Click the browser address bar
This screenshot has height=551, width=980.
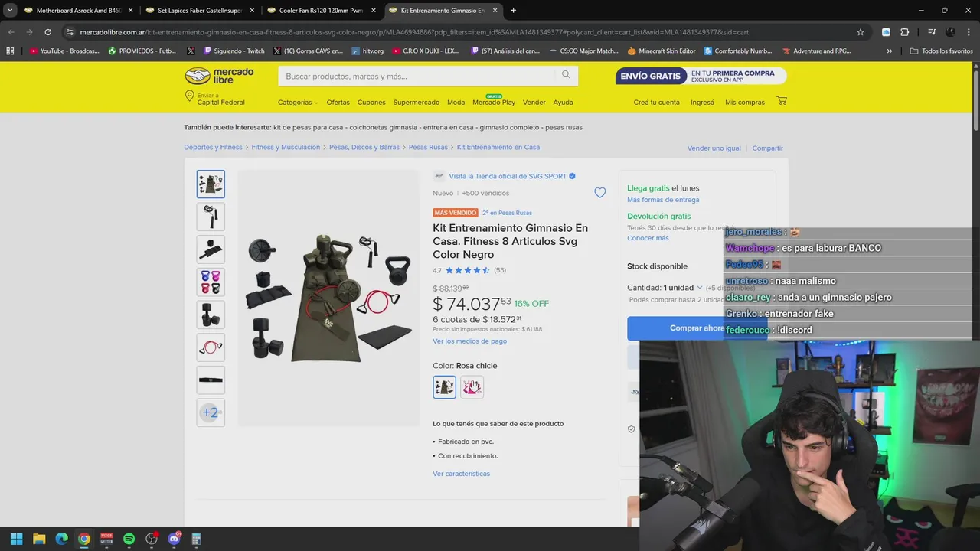(x=459, y=32)
